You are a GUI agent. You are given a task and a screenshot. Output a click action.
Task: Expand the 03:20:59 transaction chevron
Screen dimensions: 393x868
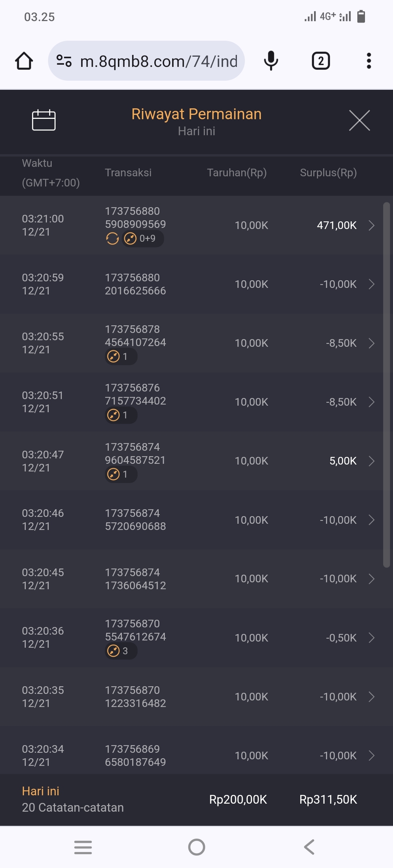click(372, 284)
